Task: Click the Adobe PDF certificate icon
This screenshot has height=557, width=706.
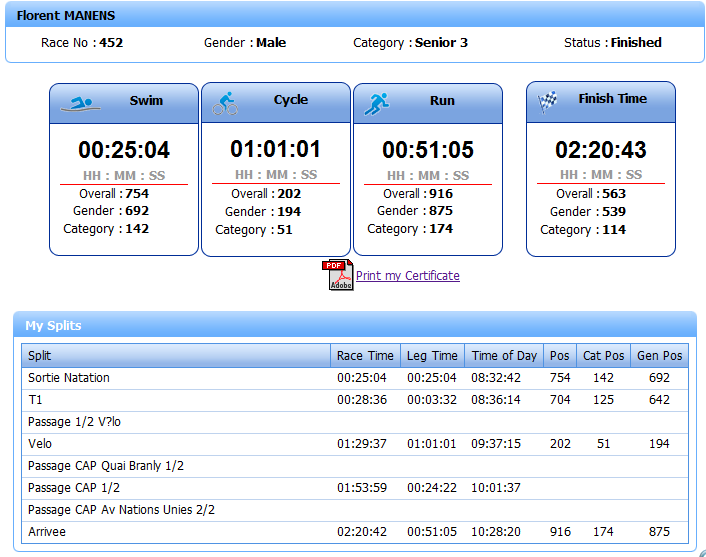Action: tap(338, 275)
